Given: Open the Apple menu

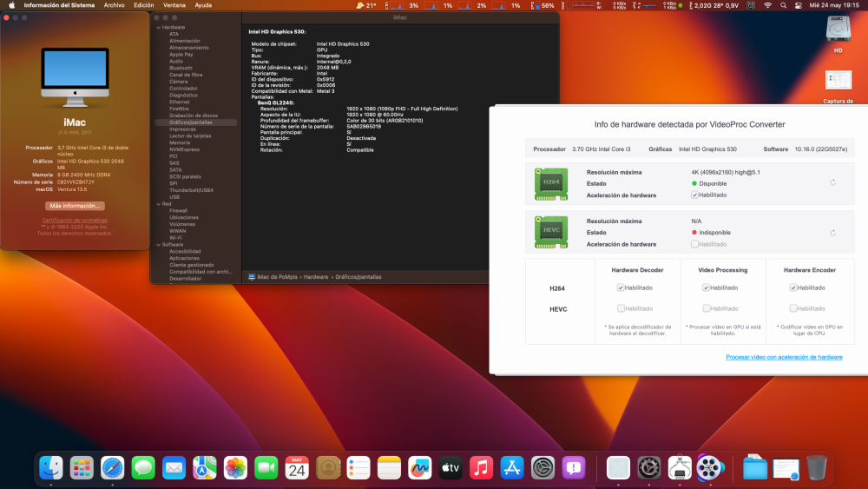Looking at the screenshot, I should click(11, 5).
